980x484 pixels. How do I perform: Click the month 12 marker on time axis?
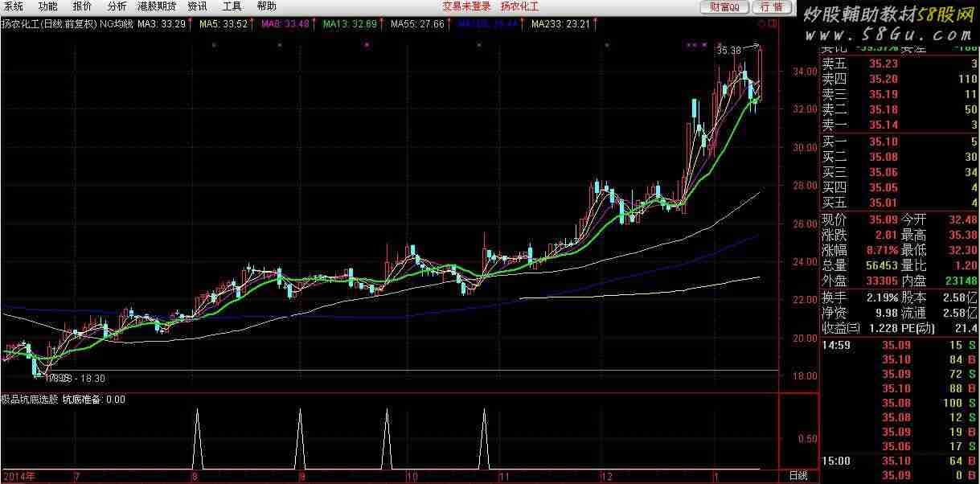605,476
